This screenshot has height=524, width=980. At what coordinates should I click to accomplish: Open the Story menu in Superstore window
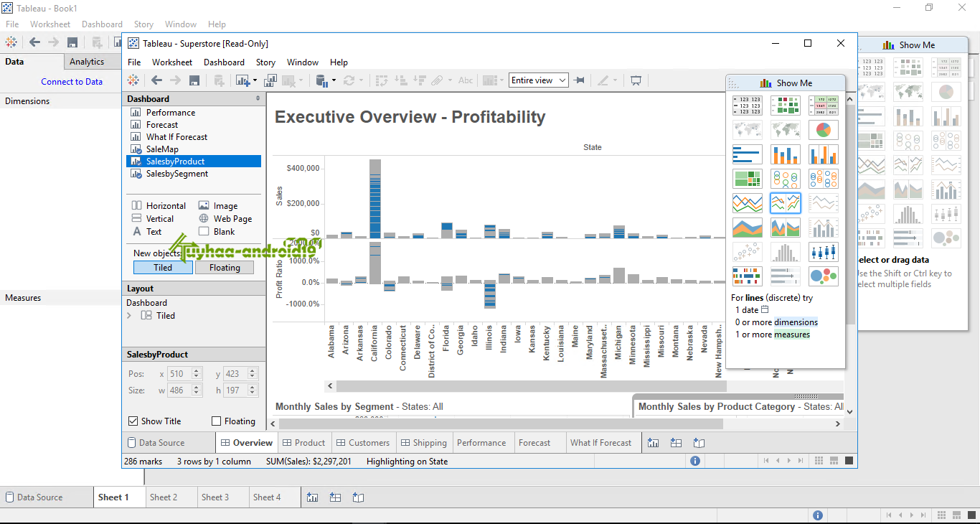(265, 62)
